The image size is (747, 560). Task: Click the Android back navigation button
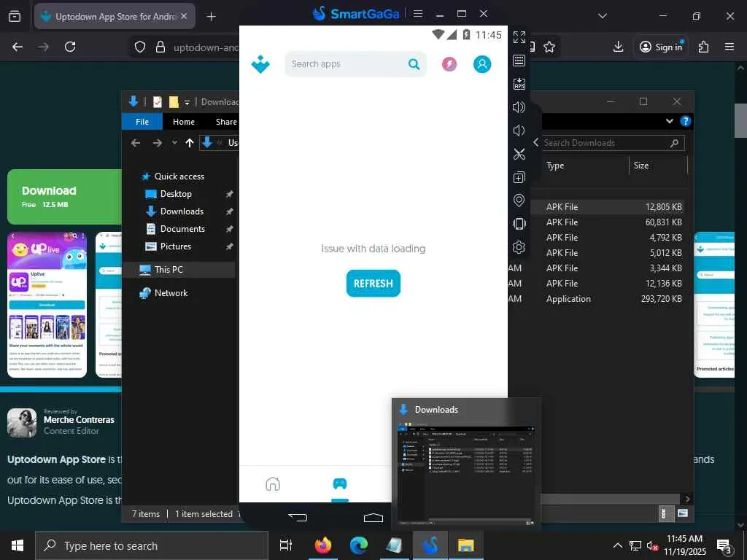pyautogui.click(x=298, y=517)
